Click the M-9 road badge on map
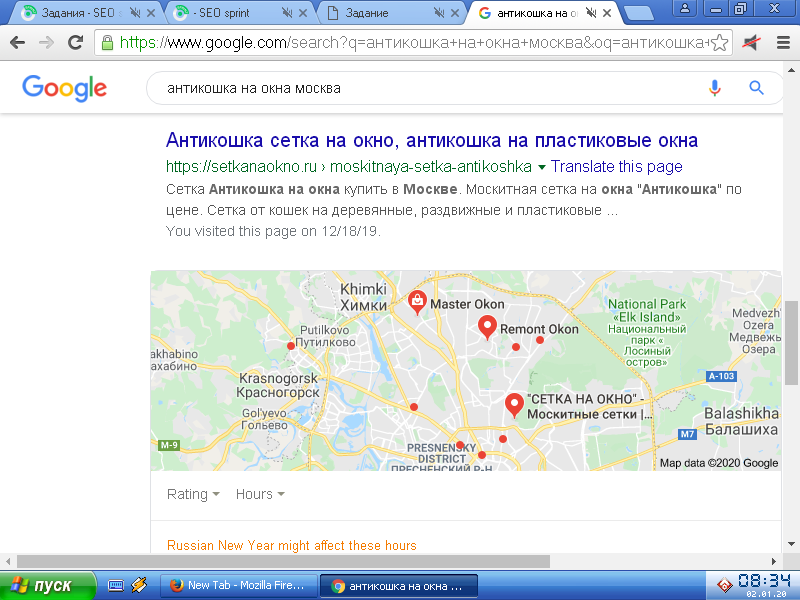The image size is (800, 600). pyautogui.click(x=169, y=445)
